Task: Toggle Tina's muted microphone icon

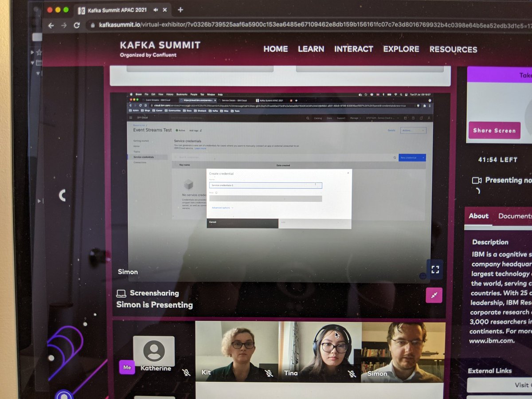Action: (x=352, y=374)
